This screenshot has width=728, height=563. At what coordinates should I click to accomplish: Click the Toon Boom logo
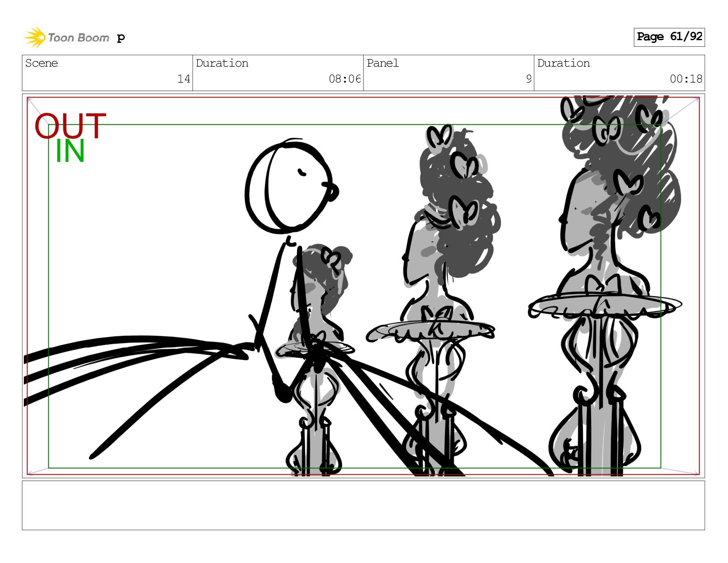tap(67, 38)
